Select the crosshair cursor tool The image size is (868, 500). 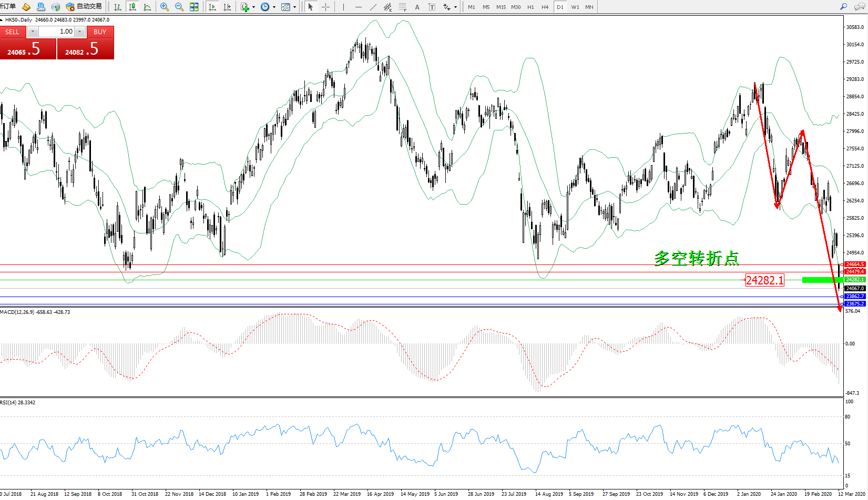point(325,7)
